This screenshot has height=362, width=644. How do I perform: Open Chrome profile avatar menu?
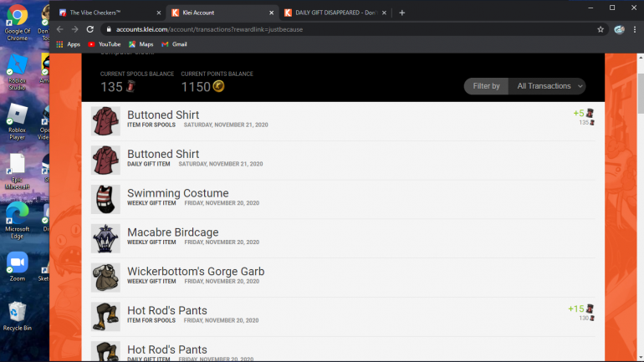click(620, 29)
